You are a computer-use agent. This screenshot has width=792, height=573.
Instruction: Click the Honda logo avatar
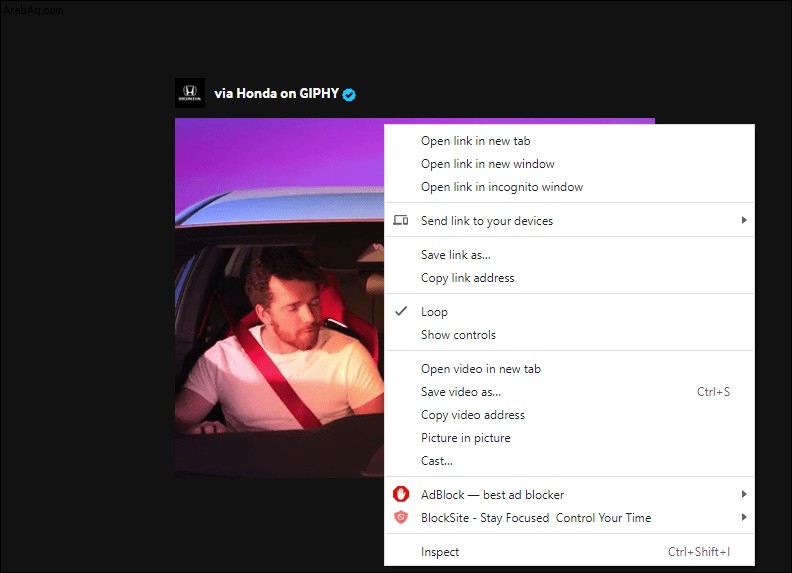click(x=190, y=93)
